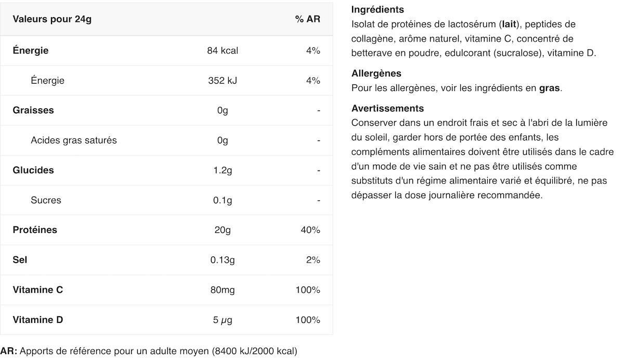Click the Protéines row label
The width and height of the screenshot is (624, 364).
35,230
